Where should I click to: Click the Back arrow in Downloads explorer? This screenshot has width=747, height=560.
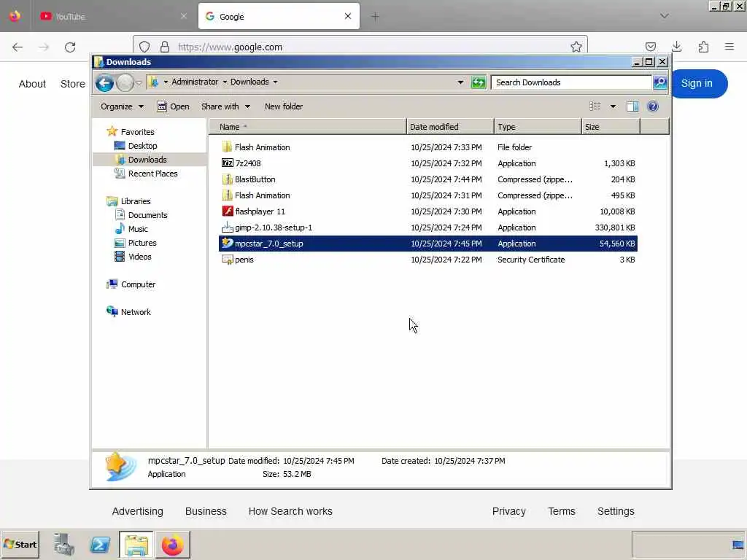point(104,83)
